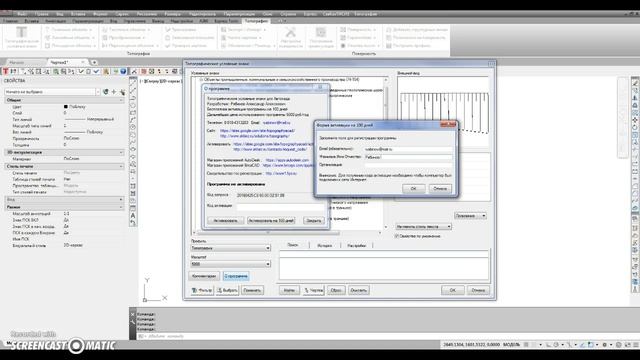
Task: Open the Начало start tab
Action: (17, 62)
